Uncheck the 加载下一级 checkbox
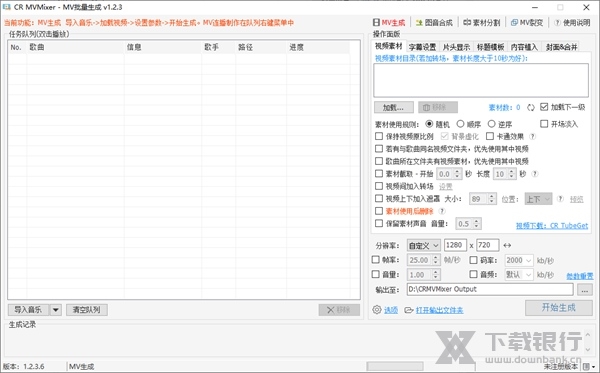This screenshot has height=373, width=600. point(544,107)
